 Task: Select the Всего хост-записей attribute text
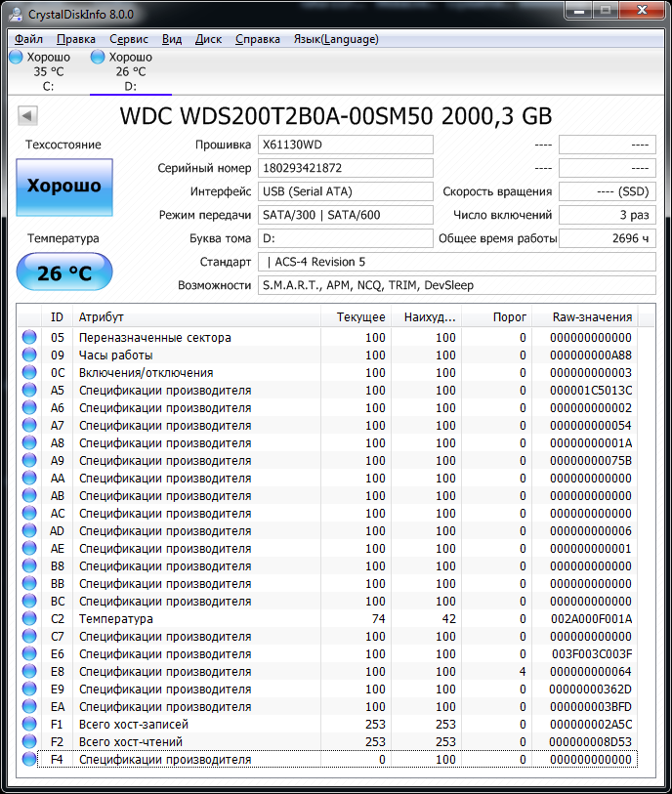(134, 724)
